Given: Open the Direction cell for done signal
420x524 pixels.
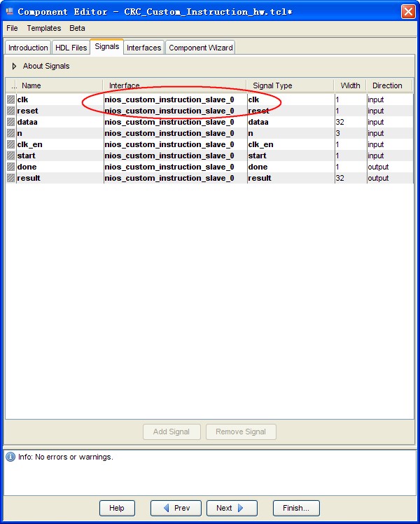Looking at the screenshot, I should [389, 167].
